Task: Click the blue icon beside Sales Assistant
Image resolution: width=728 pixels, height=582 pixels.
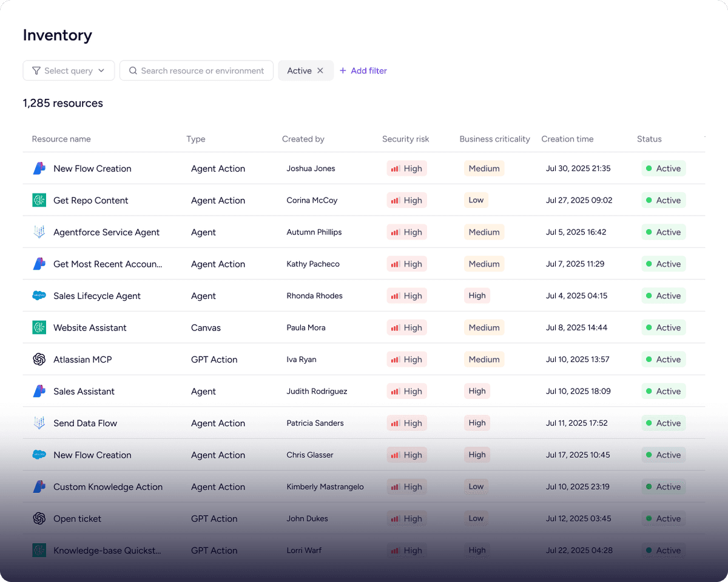Action: click(x=39, y=391)
